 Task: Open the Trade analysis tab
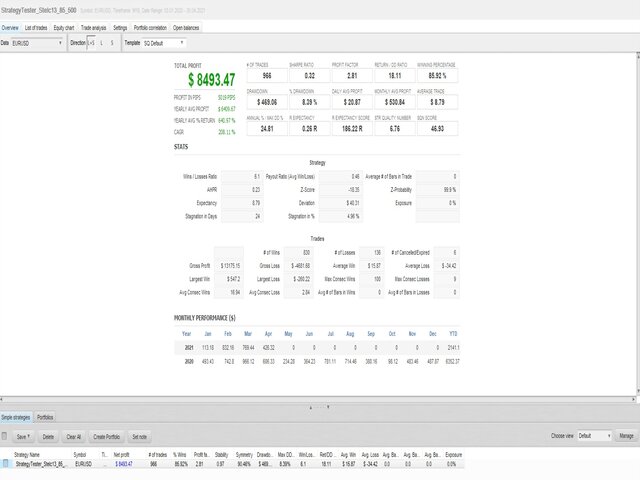[x=93, y=28]
